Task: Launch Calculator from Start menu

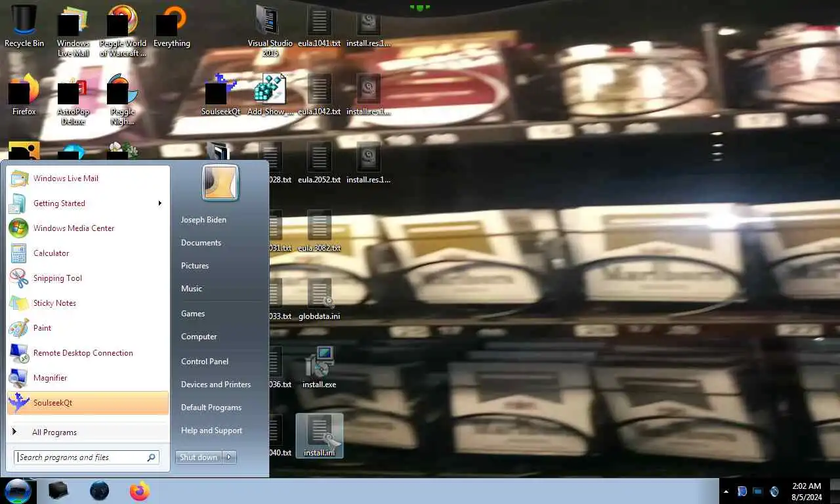Action: 88,253
